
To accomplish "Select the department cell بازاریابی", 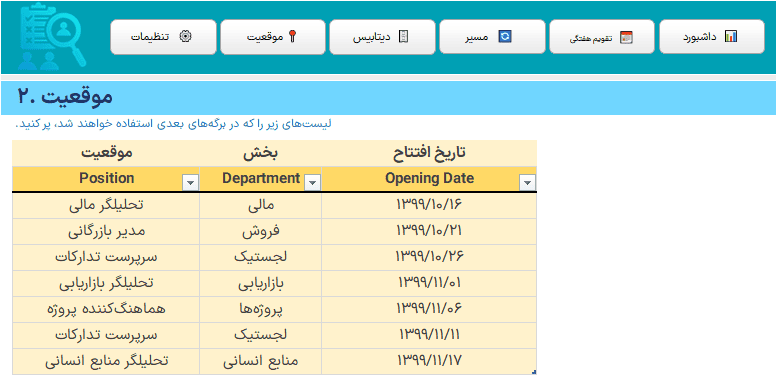I will [x=261, y=283].
